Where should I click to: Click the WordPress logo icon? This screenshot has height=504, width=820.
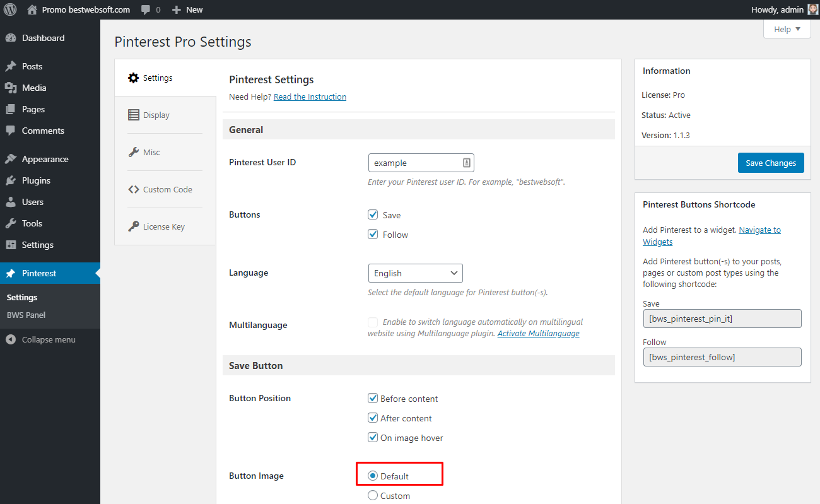tap(10, 9)
